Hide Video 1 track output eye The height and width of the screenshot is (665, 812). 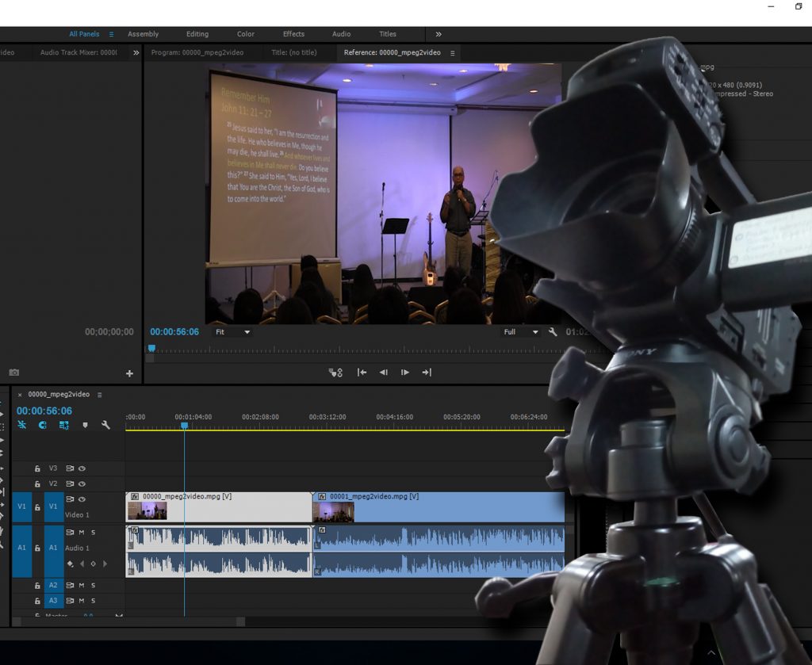pos(82,499)
